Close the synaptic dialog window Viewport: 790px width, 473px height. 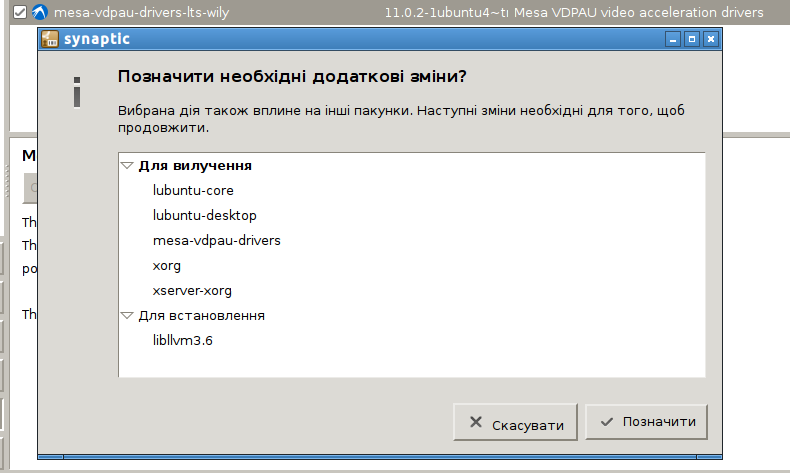point(710,40)
